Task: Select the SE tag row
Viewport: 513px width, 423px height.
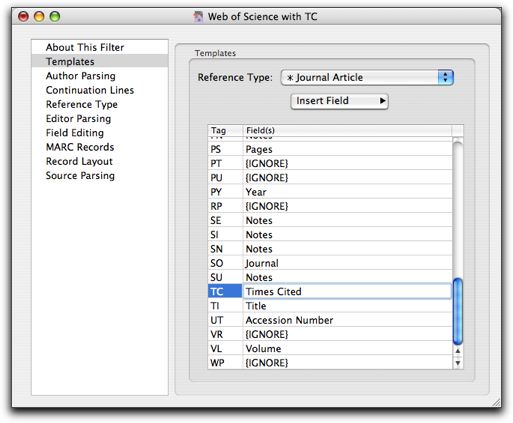Action: pyautogui.click(x=330, y=221)
